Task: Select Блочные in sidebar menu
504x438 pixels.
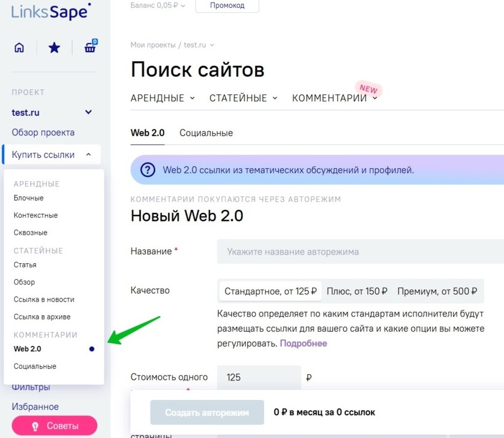Action: click(29, 198)
